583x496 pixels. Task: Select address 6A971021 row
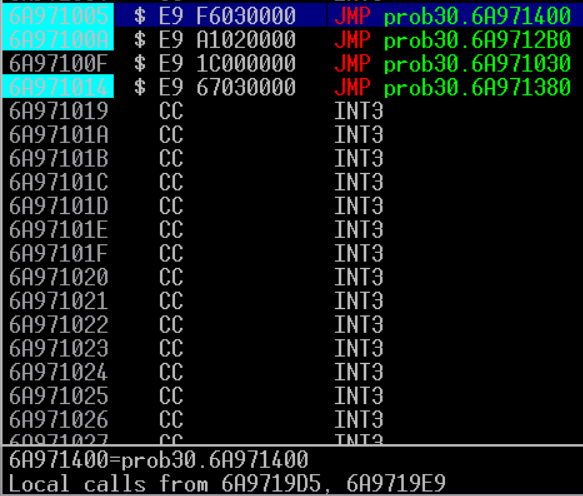(58, 301)
